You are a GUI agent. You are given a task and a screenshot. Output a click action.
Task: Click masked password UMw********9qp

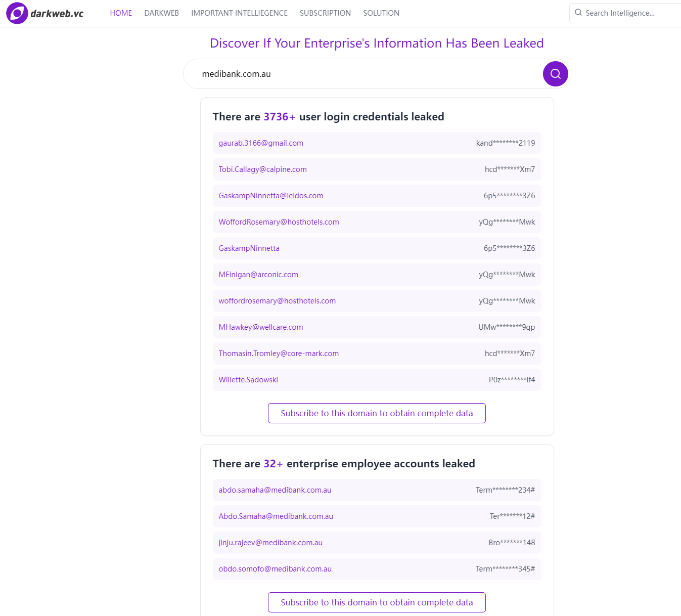coord(507,327)
